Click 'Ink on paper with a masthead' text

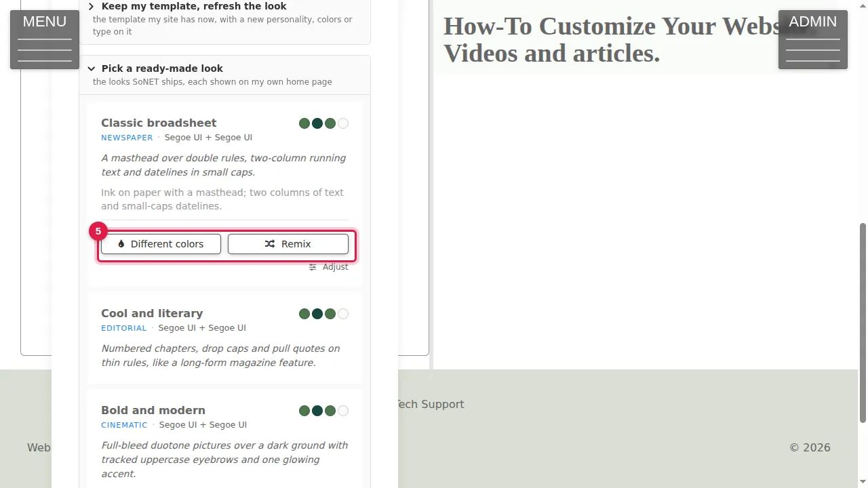click(x=222, y=199)
